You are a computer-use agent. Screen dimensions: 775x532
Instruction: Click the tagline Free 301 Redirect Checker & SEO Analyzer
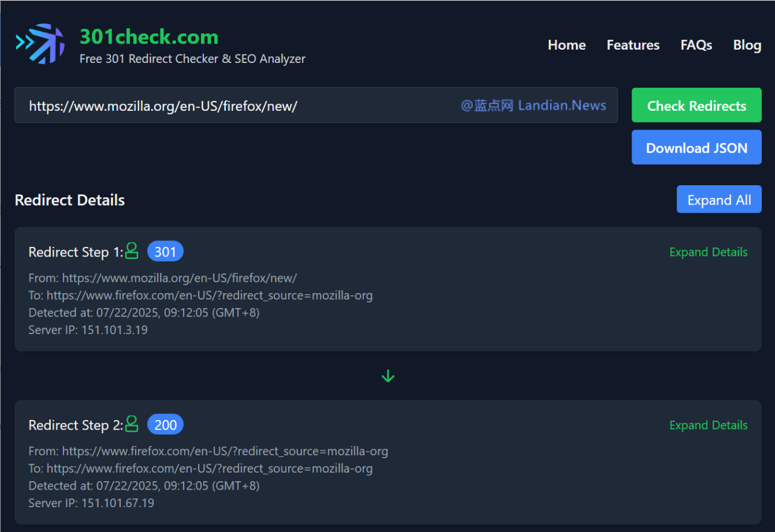coord(193,59)
